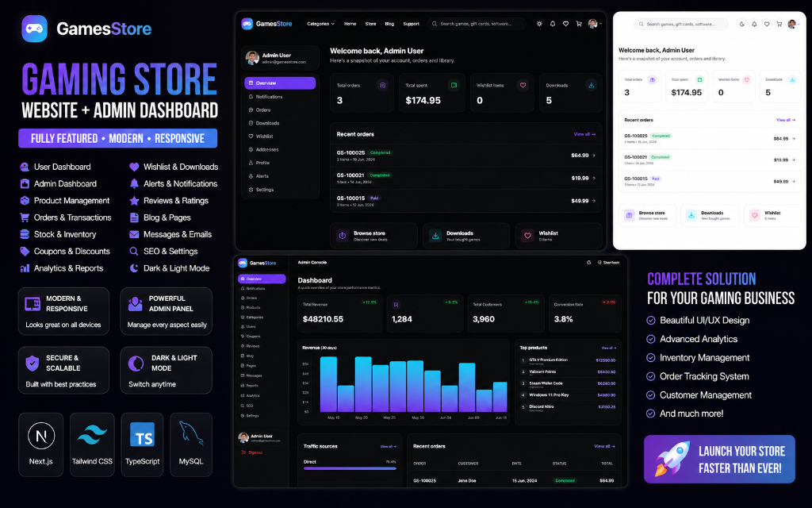Expand order GS-100025 arrow in dark dashboard
The width and height of the screenshot is (812, 508).
594,156
